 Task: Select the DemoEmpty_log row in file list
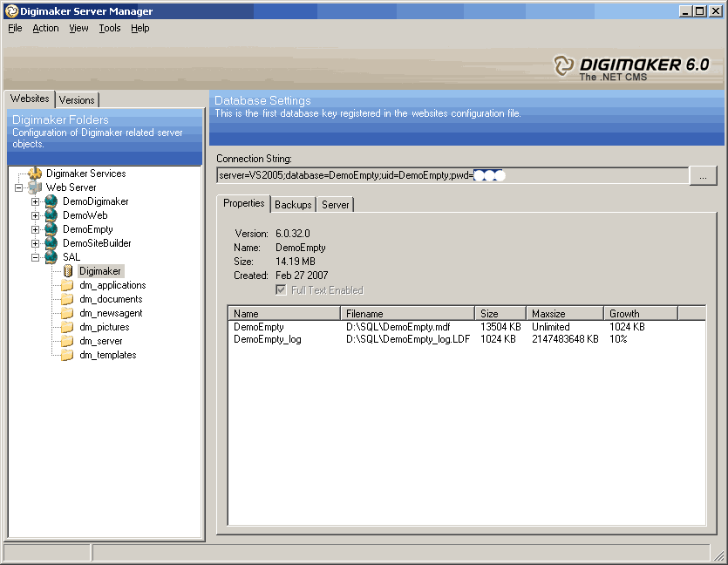pyautogui.click(x=466, y=339)
